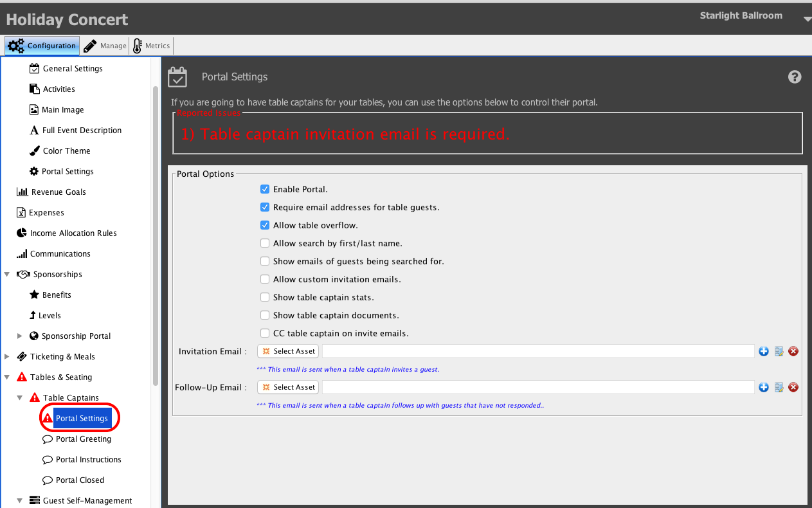The width and height of the screenshot is (812, 508).
Task: Click the add icon for Follow-Up Email
Action: 764,387
